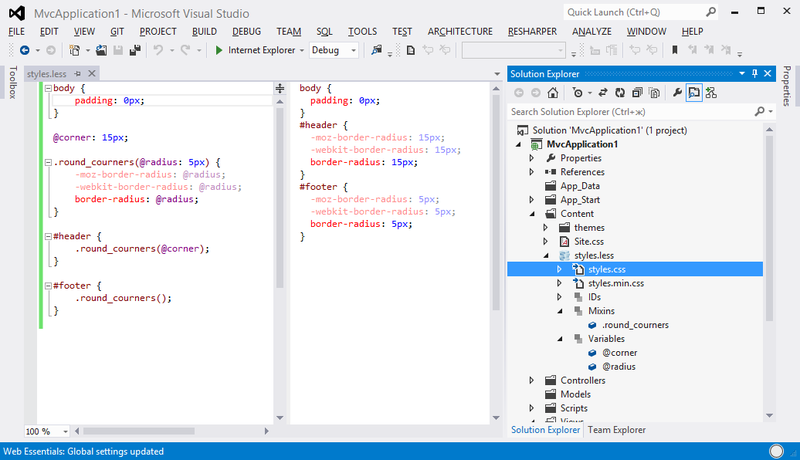Select the @radius variable item
This screenshot has height=460, width=800.
[x=618, y=367]
